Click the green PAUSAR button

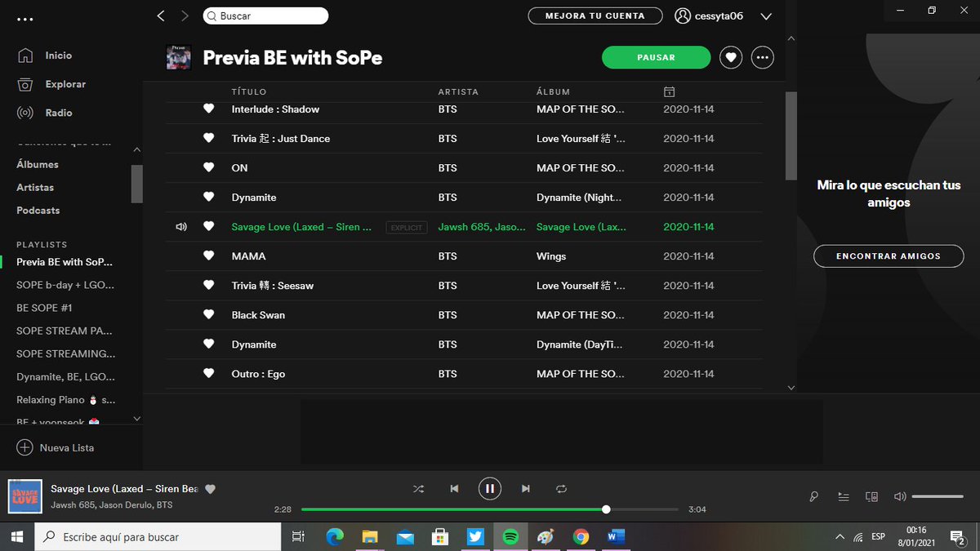pyautogui.click(x=656, y=57)
